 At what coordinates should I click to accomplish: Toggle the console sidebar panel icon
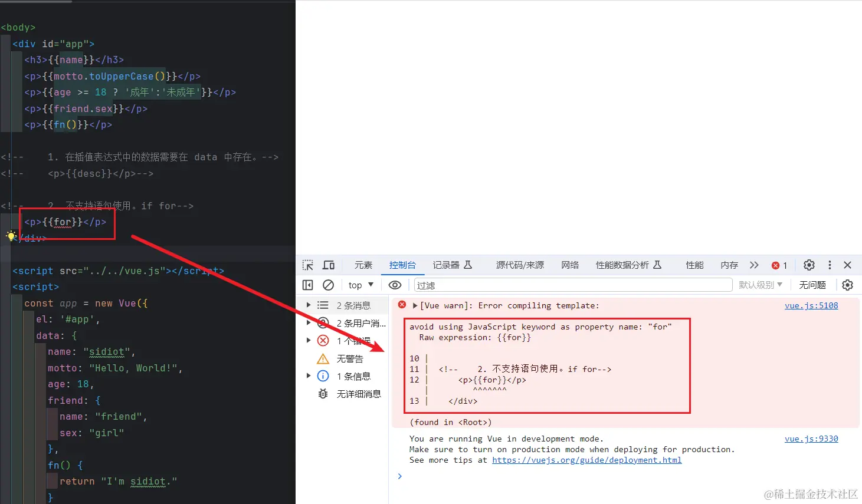click(307, 285)
